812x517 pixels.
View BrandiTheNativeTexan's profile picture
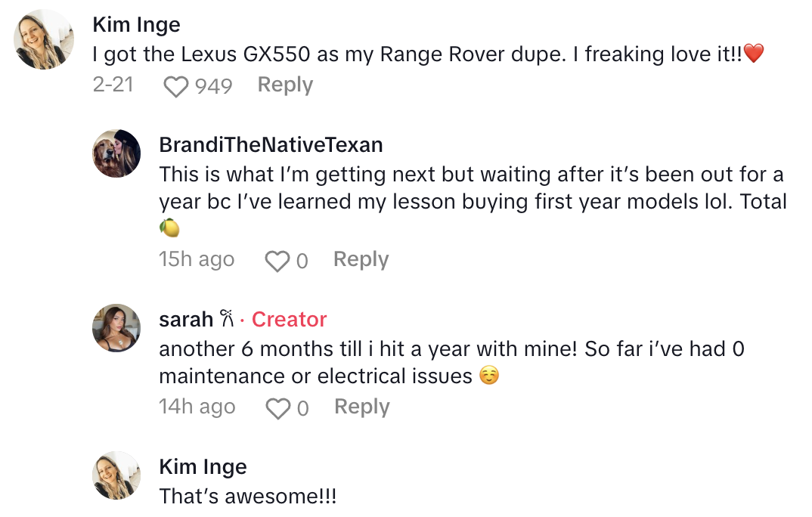coord(116,153)
